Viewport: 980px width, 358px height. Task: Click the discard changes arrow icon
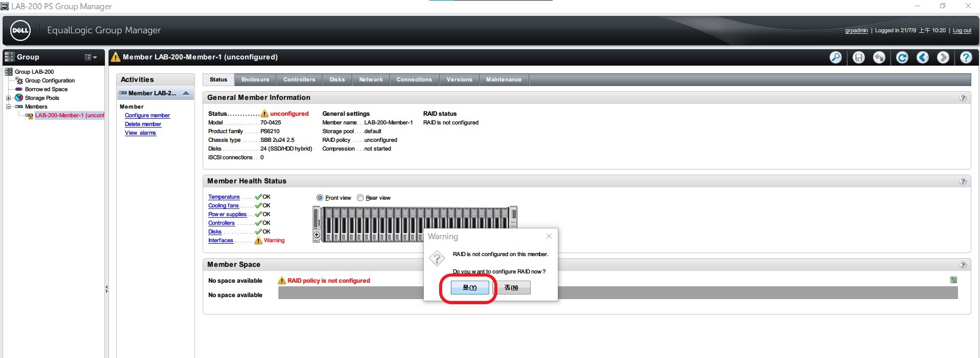(879, 57)
